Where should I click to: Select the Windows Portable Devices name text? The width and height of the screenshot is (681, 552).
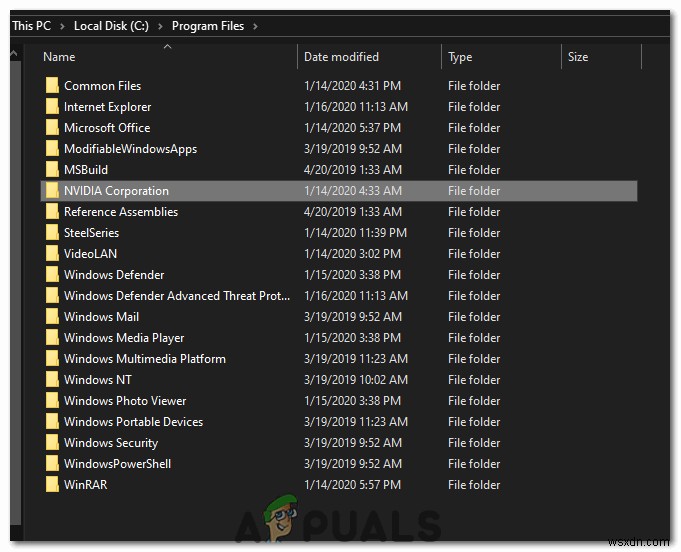point(133,422)
